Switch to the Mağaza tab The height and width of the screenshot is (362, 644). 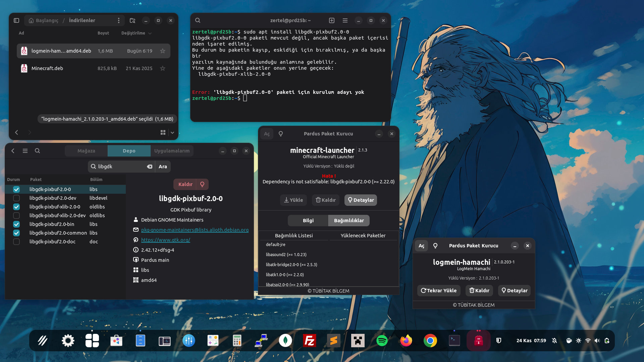[x=86, y=151]
